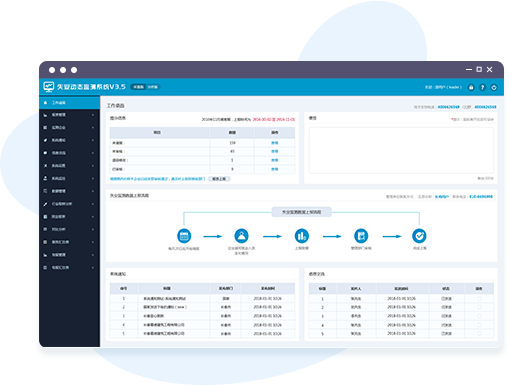Viewport: 509px width, 385px height.
Task: Click the calendar step icon in flowchart
Action: click(184, 236)
